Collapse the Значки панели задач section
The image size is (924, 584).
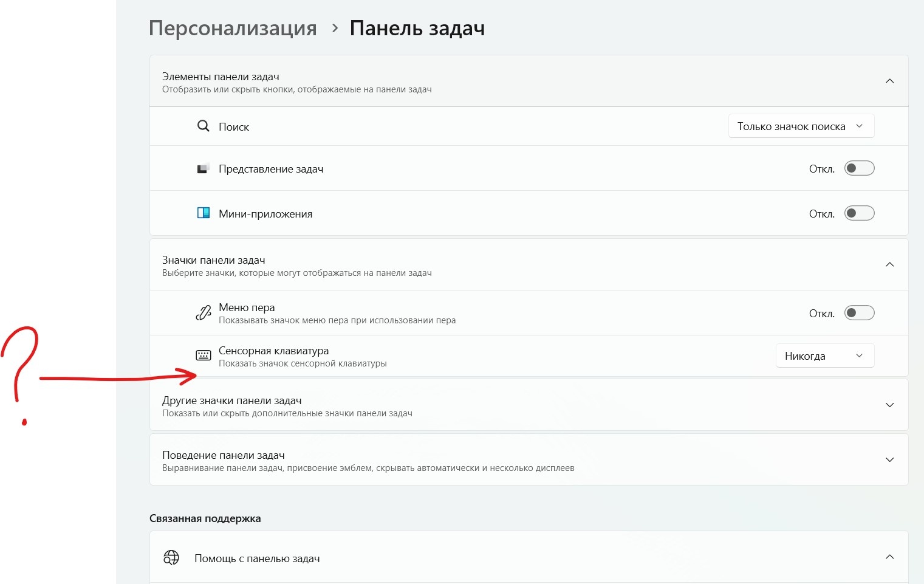click(889, 265)
